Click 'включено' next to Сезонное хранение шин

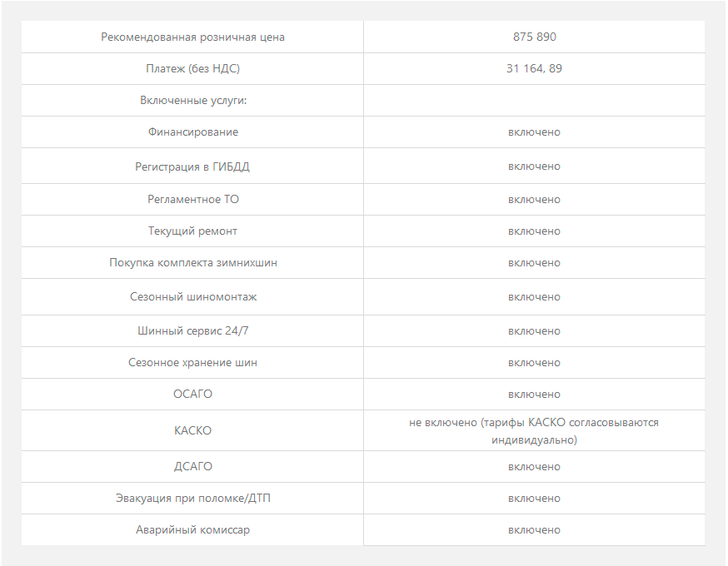534,363
